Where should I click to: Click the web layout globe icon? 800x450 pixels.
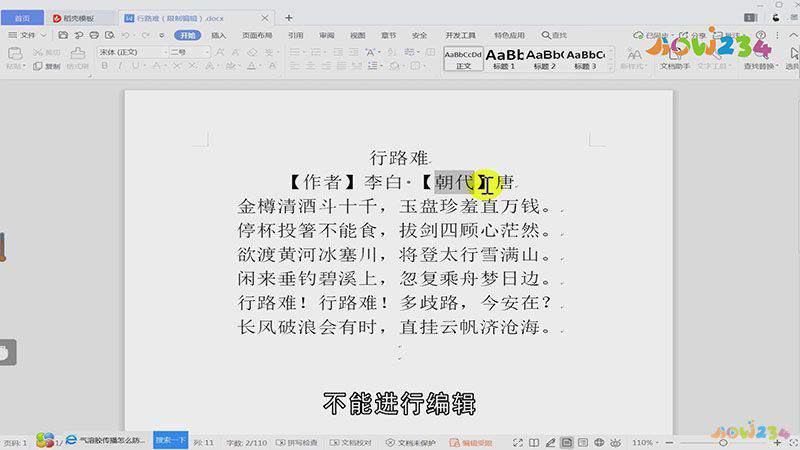click(x=599, y=442)
